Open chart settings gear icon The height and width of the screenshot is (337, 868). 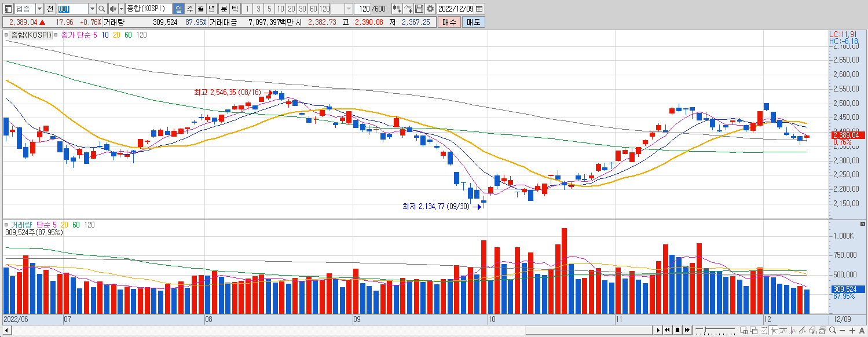coord(430,9)
